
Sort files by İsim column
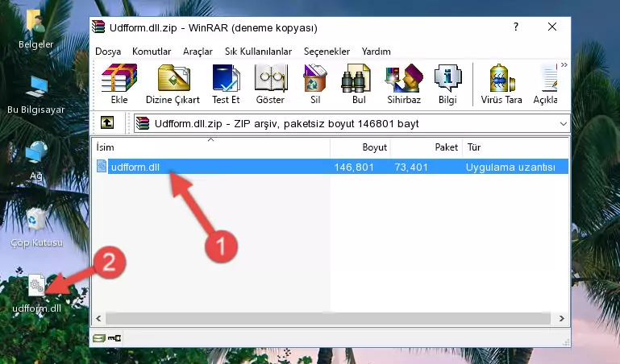(211, 147)
